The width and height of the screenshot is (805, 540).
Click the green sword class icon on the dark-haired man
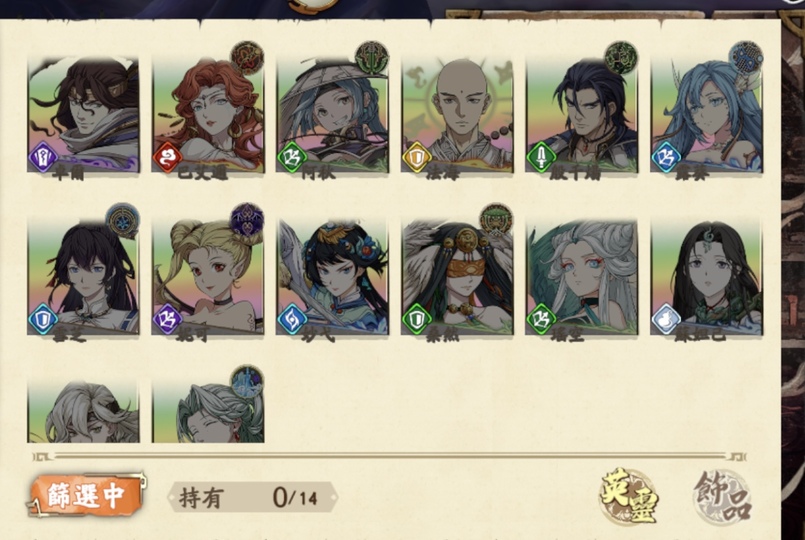tap(541, 157)
